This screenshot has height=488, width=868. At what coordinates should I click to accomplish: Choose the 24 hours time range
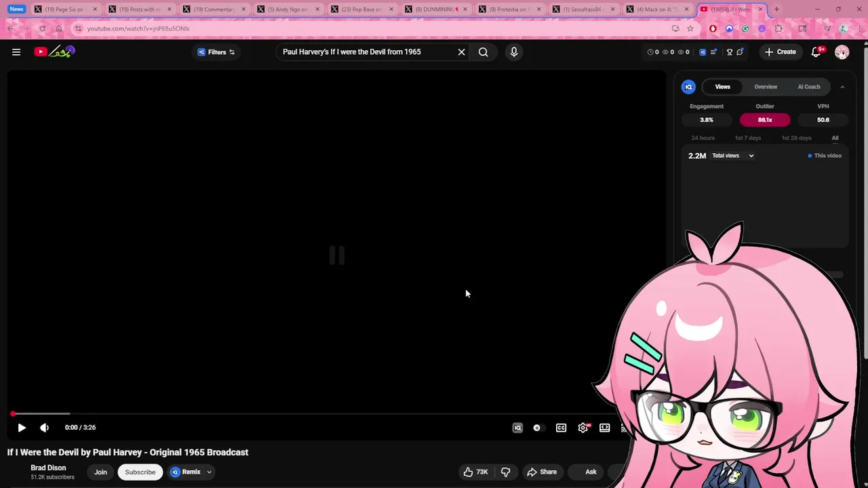(703, 138)
